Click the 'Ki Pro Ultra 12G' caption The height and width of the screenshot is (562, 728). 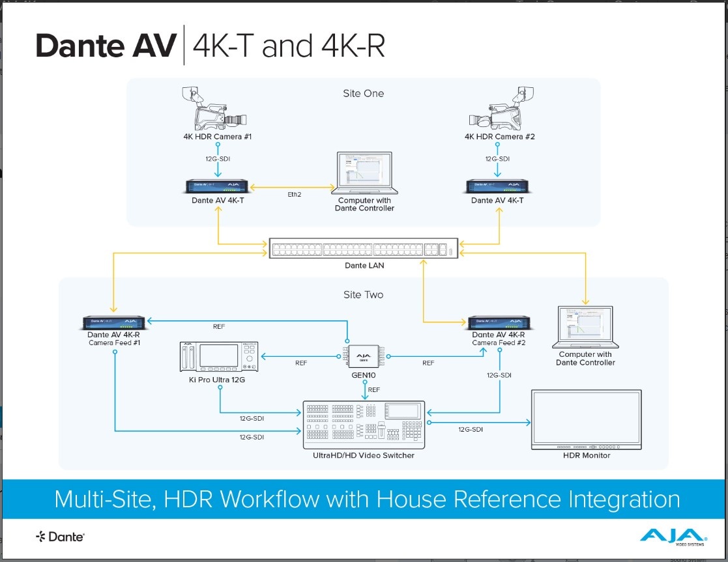point(217,380)
